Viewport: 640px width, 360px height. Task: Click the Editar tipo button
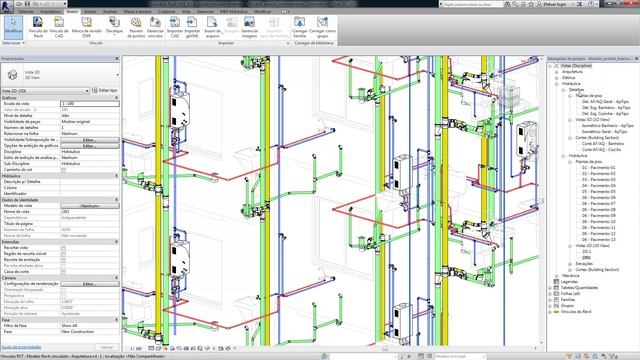click(104, 90)
